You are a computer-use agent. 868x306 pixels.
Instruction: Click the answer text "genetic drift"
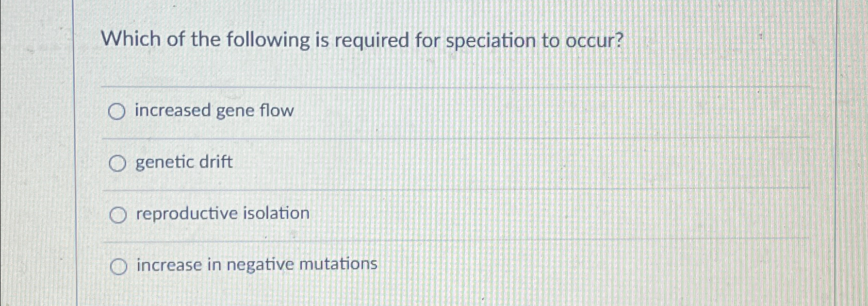[183, 162]
